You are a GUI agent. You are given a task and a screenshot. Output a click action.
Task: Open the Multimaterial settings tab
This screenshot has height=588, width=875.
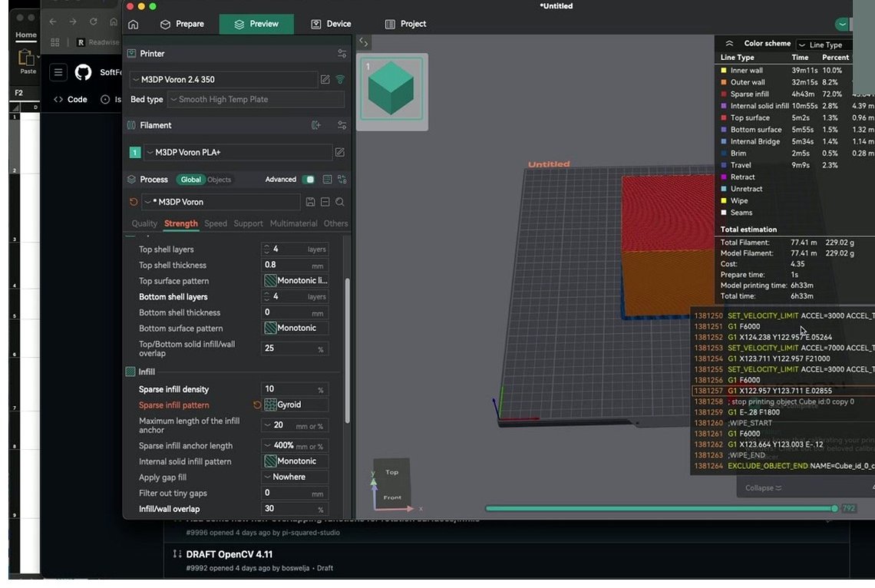293,223
